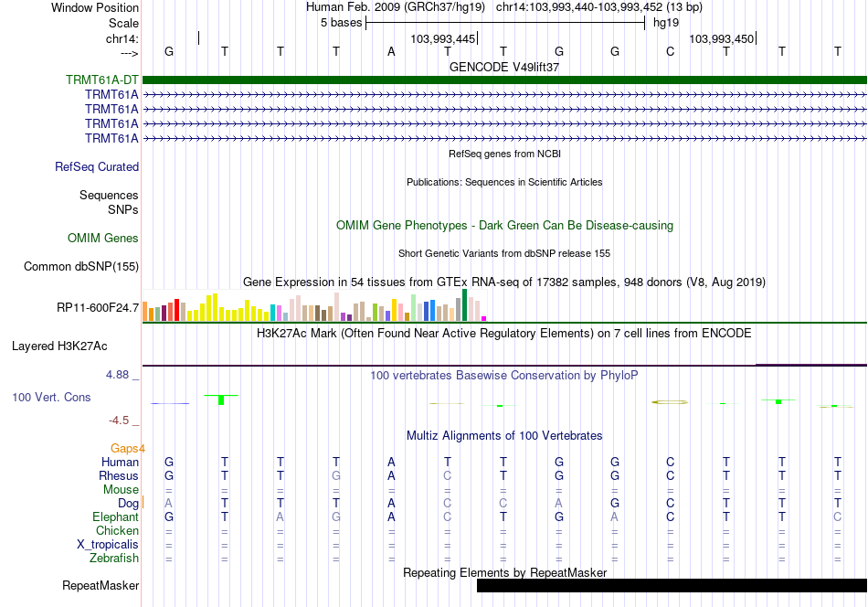This screenshot has width=868, height=607.
Task: Select the Elephant alignment row label
Action: (116, 516)
